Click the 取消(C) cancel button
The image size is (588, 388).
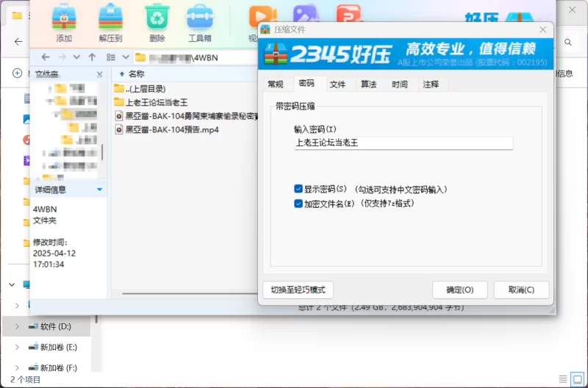[x=521, y=290]
